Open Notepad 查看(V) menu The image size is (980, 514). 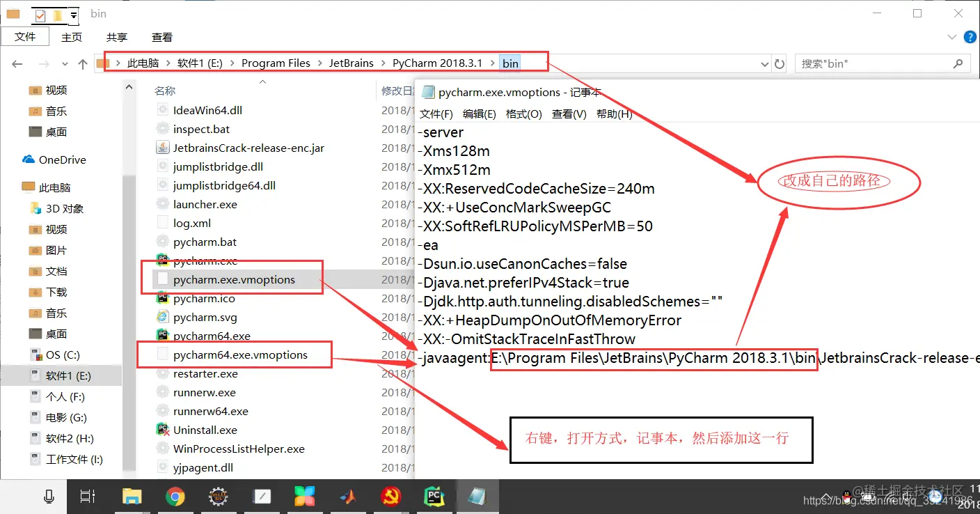coord(569,114)
